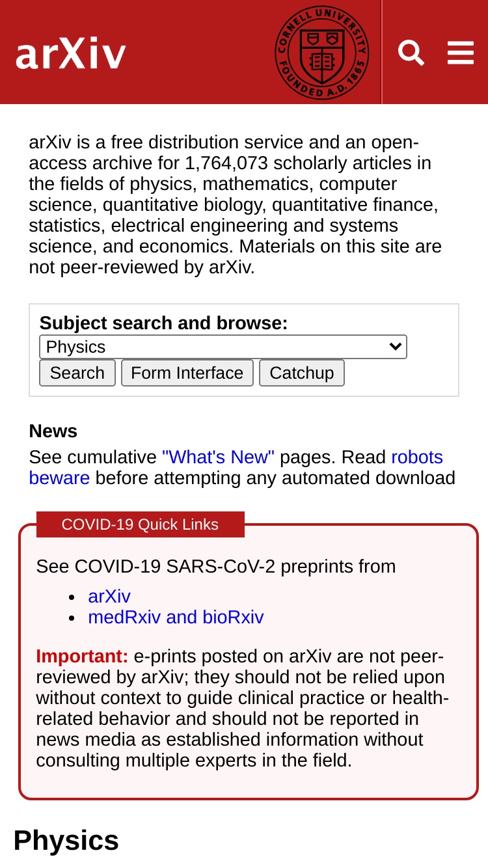The width and height of the screenshot is (488, 868).
Task: Open the hamburger menu icon
Action: (x=461, y=53)
